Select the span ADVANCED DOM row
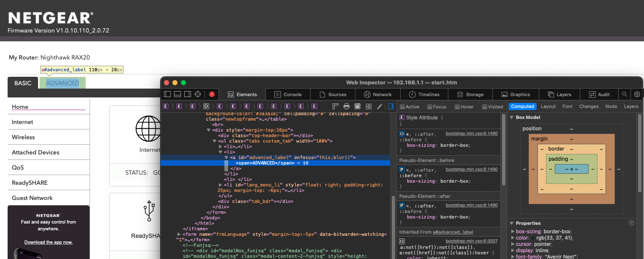Screen dimensions: 644x259 coord(276,163)
